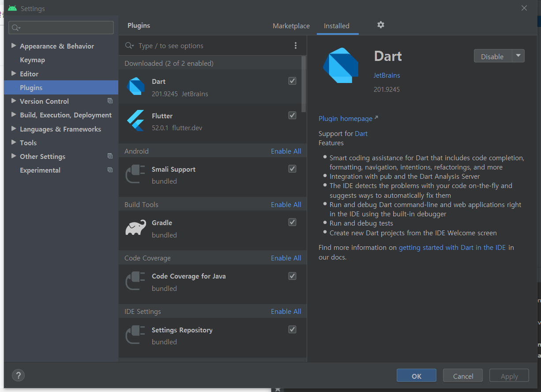Click the project-level icon beside Version Control

(110, 101)
